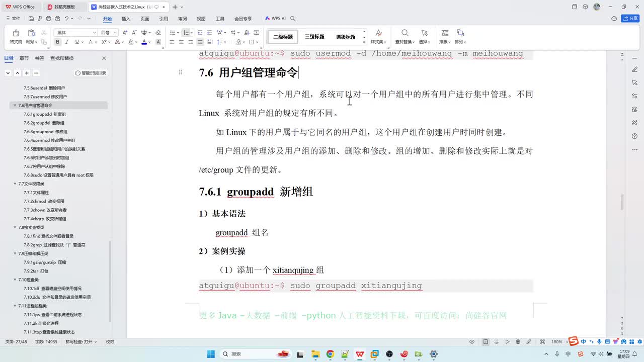Click the Clear Formatting eraser icon
The width and height of the screenshot is (644, 362).
click(158, 33)
